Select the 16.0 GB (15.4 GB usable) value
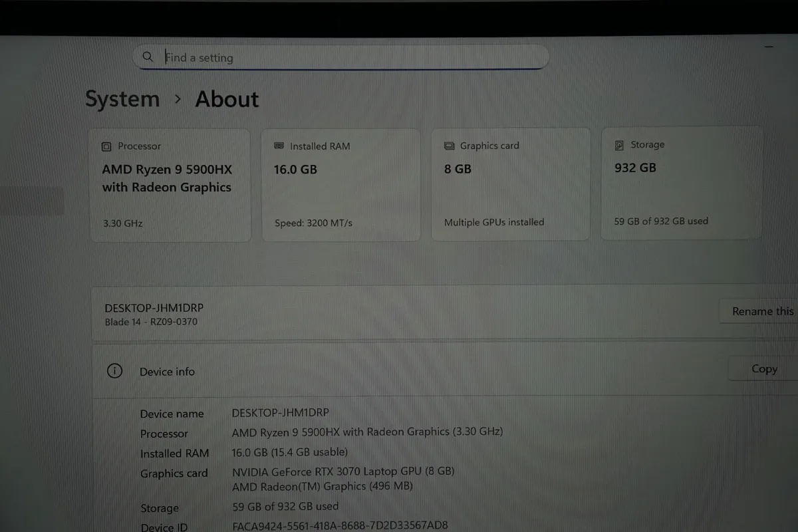This screenshot has height=532, width=798. tap(289, 452)
